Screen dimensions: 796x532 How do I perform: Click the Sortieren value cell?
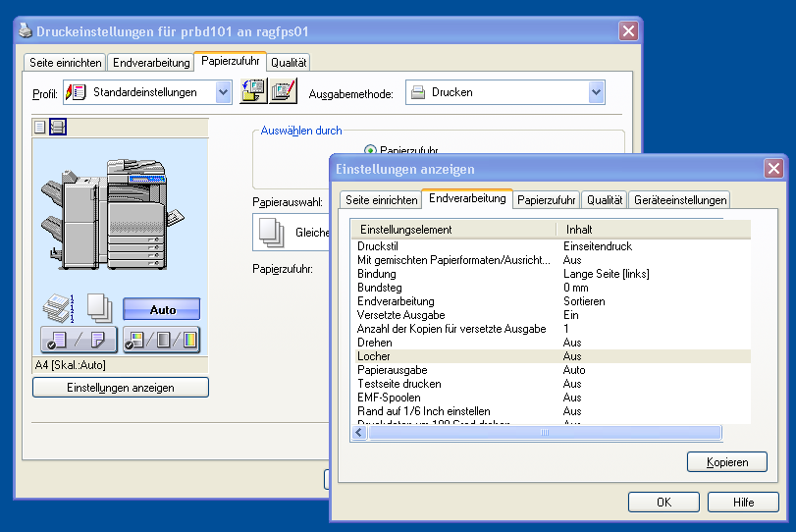tap(584, 301)
